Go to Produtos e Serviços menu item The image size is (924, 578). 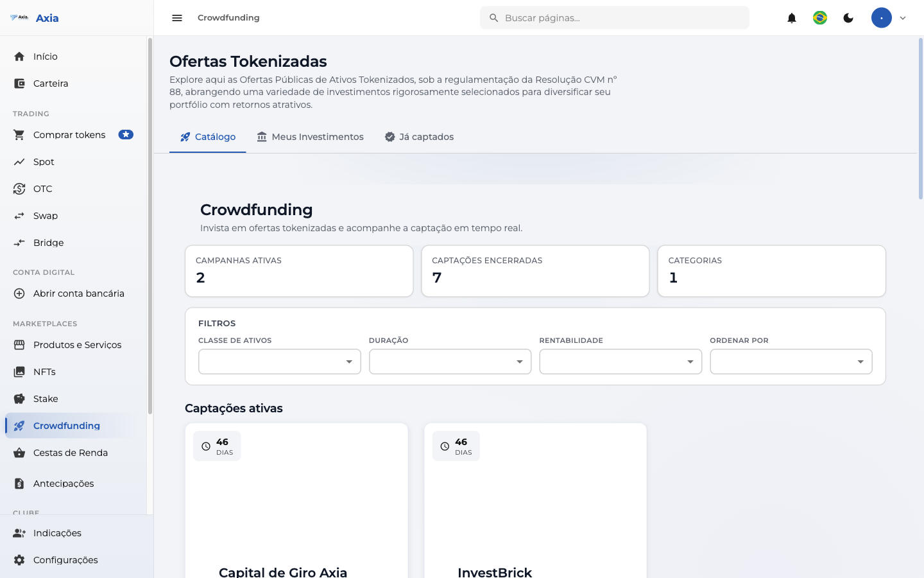(72, 345)
